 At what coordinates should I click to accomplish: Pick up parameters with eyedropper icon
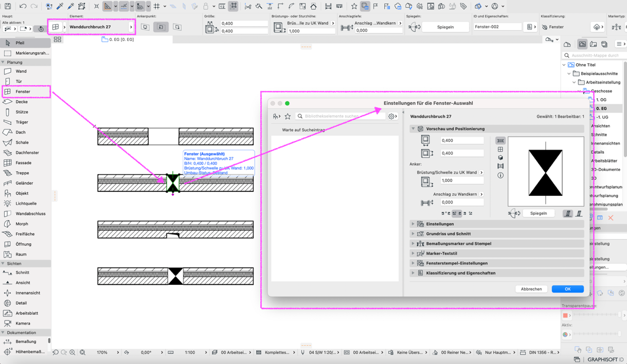pos(60,6)
